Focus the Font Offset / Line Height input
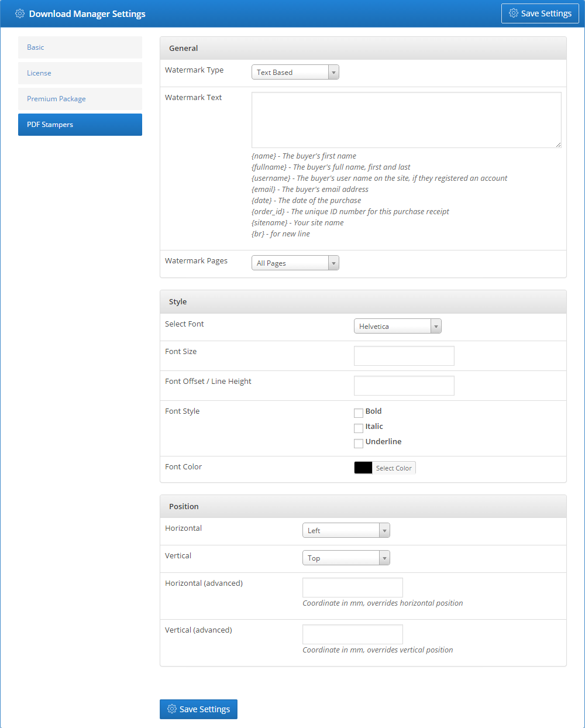This screenshot has width=585, height=728. [404, 386]
